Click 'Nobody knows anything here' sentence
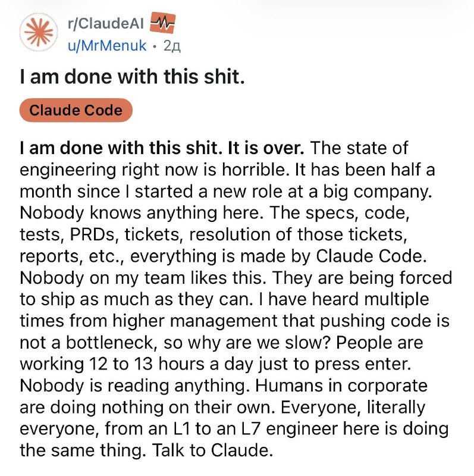Image resolution: width=474 pixels, height=476 pixels. pyautogui.click(x=142, y=213)
